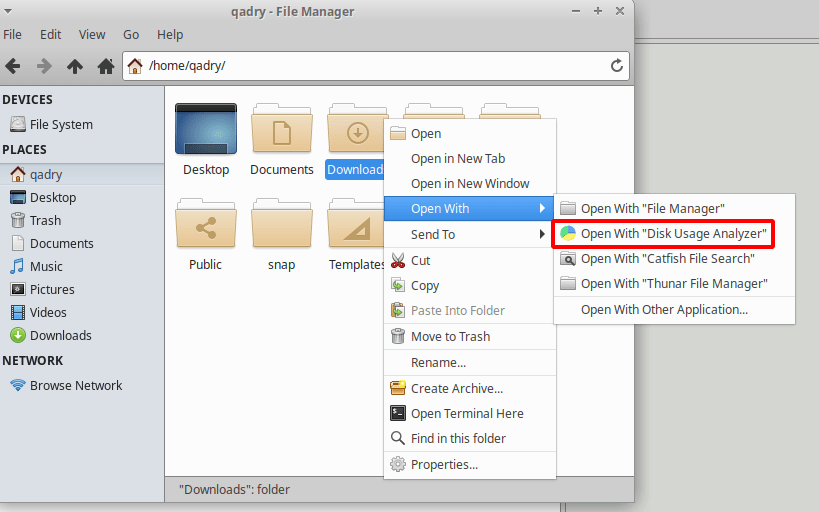Choose Create Archive... entry
This screenshot has height=512, width=819.
470,388
